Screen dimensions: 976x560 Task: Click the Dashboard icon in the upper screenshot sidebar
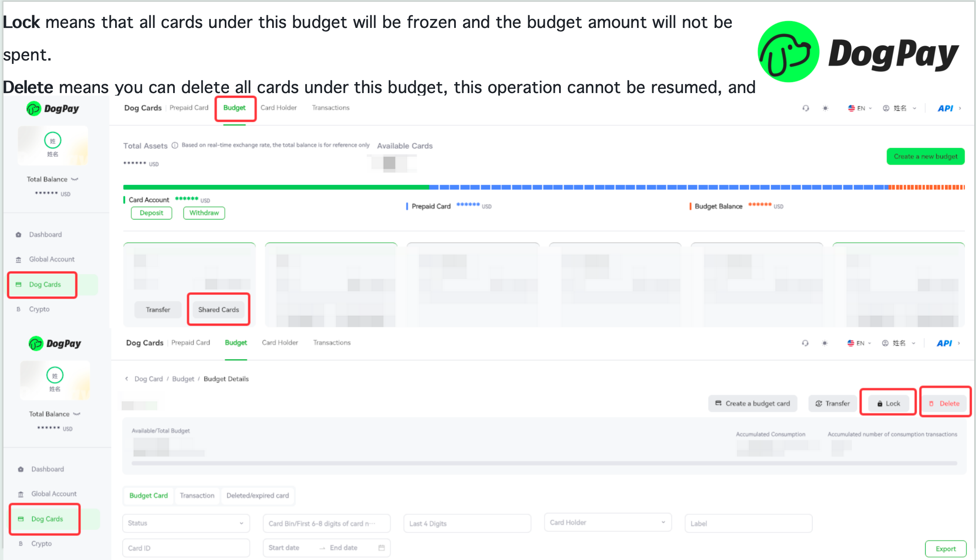pyautogui.click(x=19, y=235)
